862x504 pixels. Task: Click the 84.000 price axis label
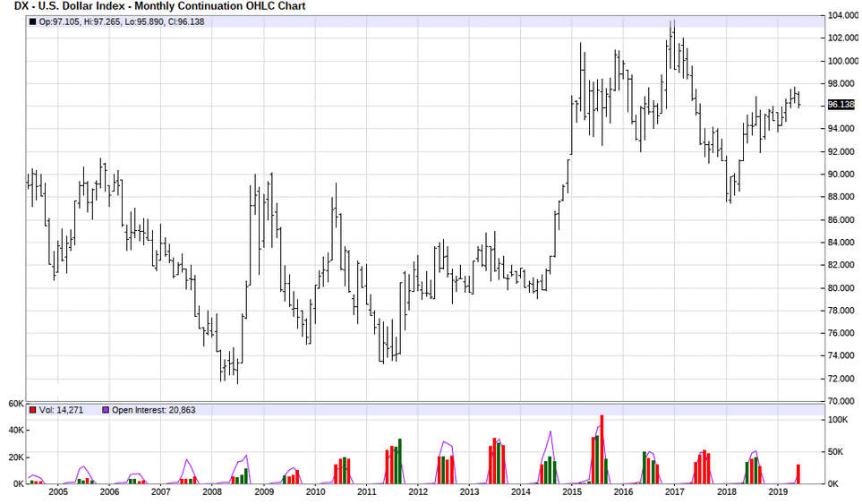click(841, 243)
